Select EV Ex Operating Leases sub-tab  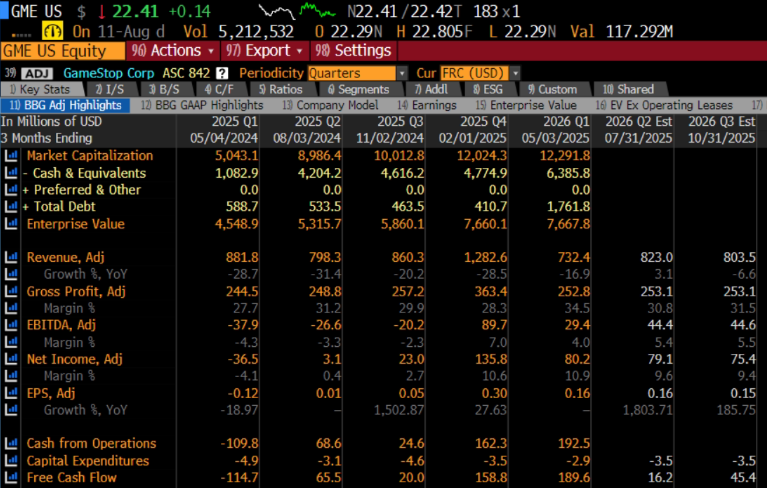[x=664, y=106]
